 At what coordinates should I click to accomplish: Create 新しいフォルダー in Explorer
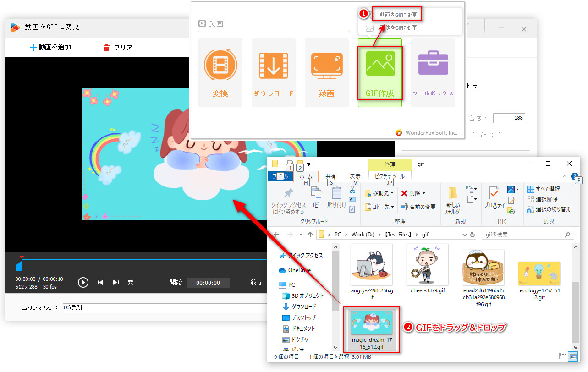[x=453, y=201]
